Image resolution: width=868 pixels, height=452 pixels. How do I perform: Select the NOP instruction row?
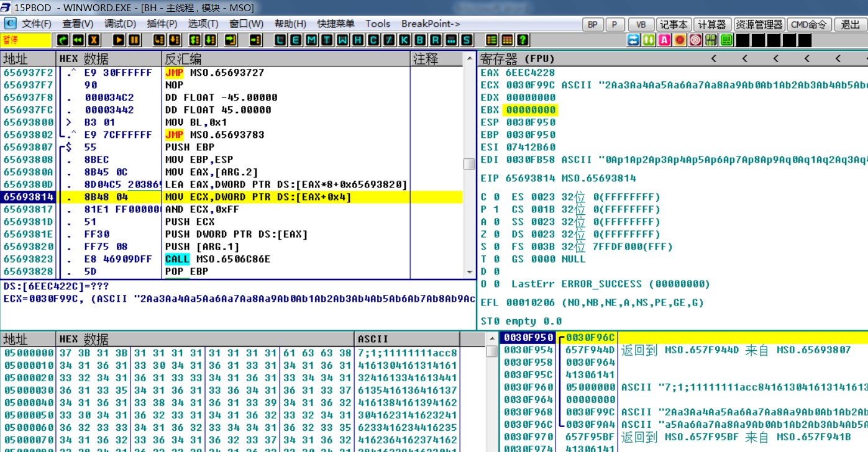click(x=232, y=85)
